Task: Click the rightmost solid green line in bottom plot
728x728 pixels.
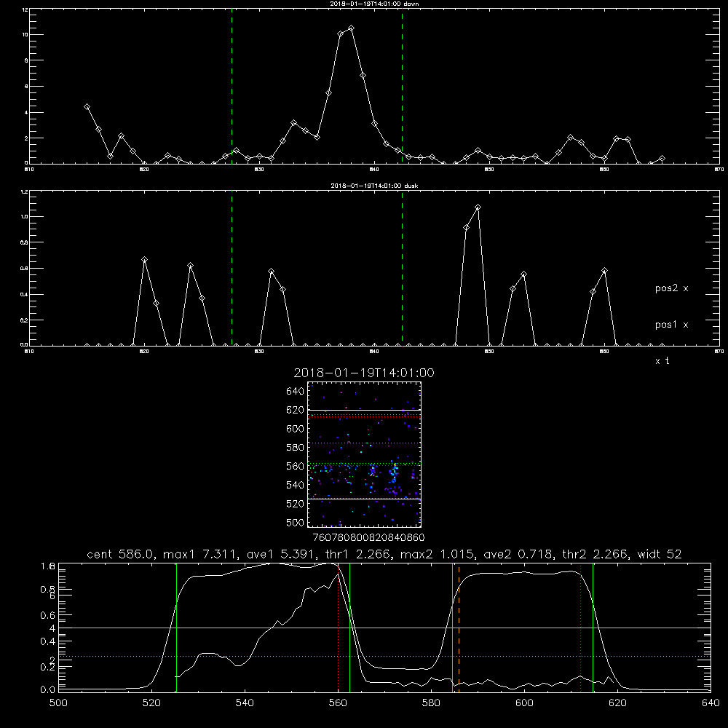Action: (593, 628)
